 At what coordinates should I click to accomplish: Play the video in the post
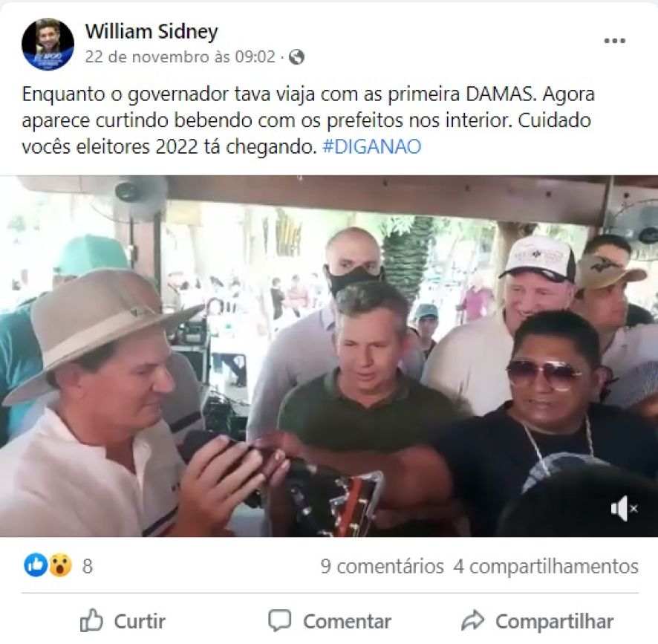(x=329, y=356)
